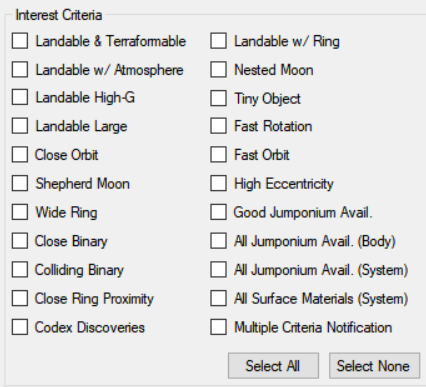Image resolution: width=426 pixels, height=387 pixels.
Task: Turn on Close Binary detection
Action: coord(20,241)
